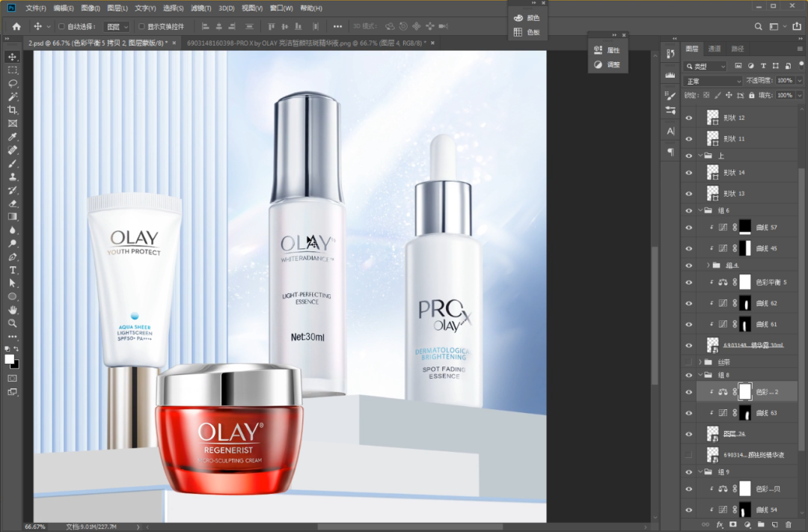Open the Fill percentage dropdown arrow
The width and height of the screenshot is (808, 532).
800,95
